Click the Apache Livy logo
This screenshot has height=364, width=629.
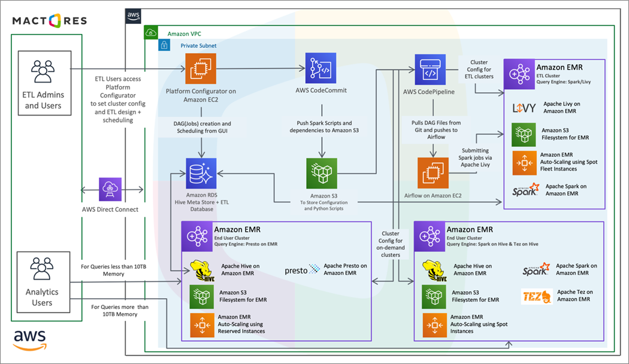[x=524, y=108]
